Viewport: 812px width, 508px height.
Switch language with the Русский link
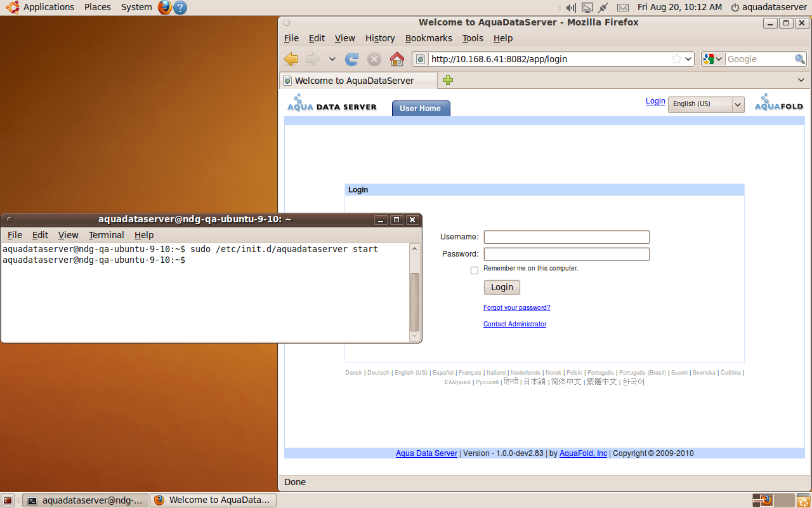487,382
